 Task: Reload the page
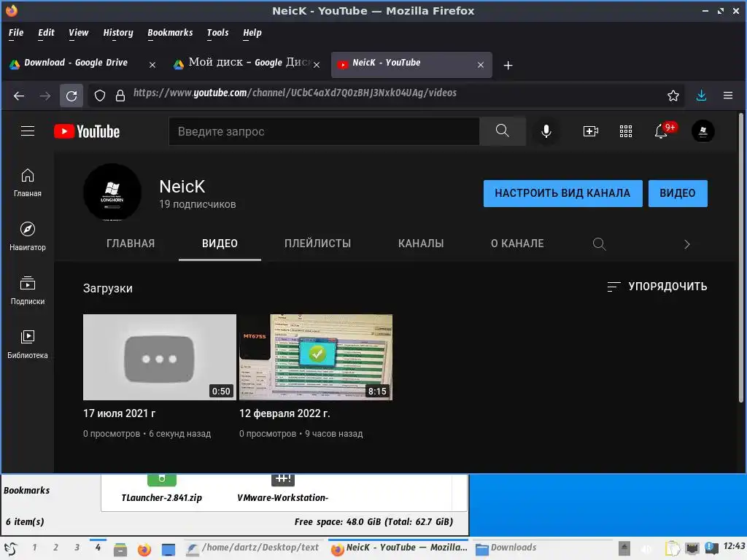(x=71, y=96)
